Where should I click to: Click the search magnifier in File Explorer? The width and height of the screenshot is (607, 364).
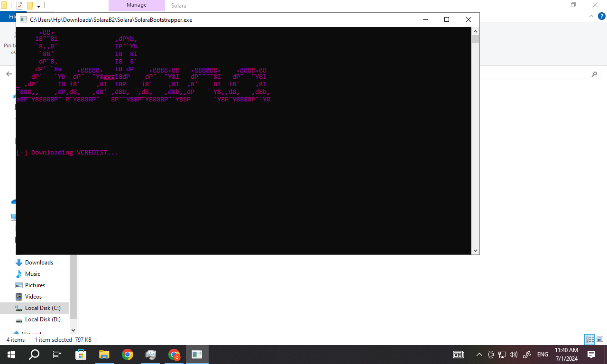594,74
